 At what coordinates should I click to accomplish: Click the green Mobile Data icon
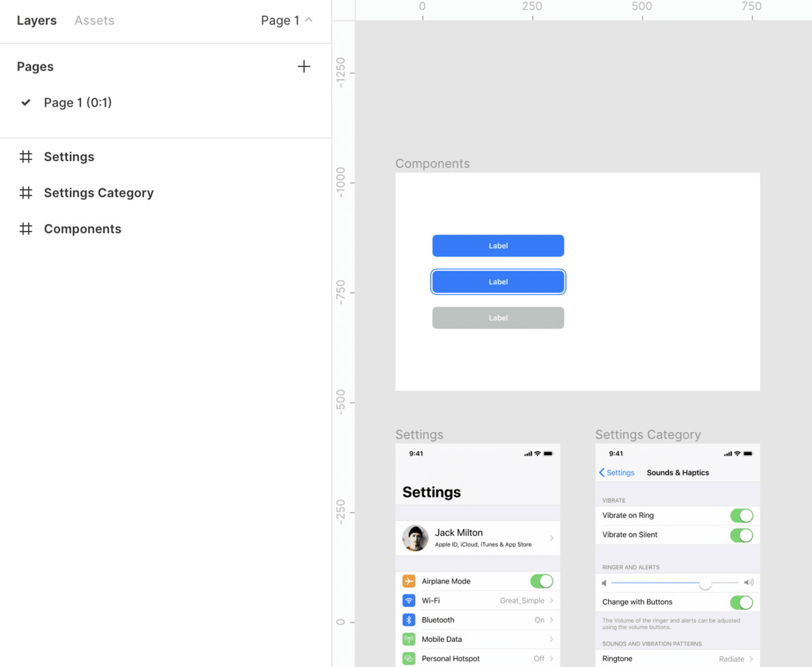[x=409, y=639]
